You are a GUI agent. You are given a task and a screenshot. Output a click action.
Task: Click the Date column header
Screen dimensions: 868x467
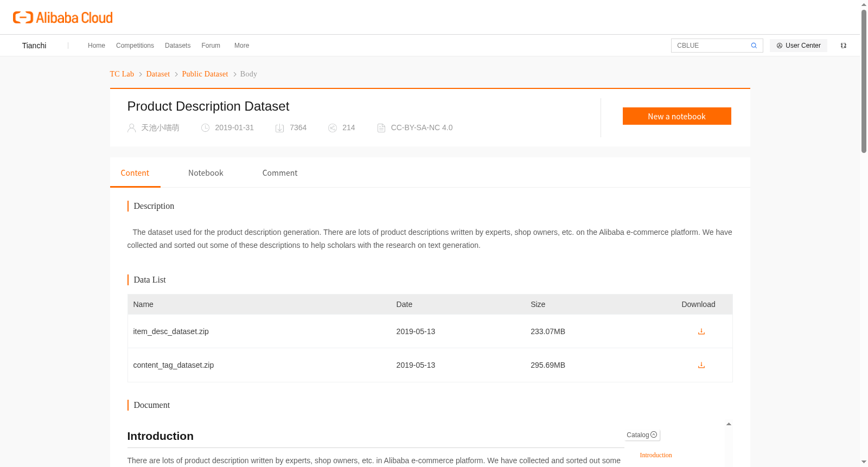[x=404, y=304]
